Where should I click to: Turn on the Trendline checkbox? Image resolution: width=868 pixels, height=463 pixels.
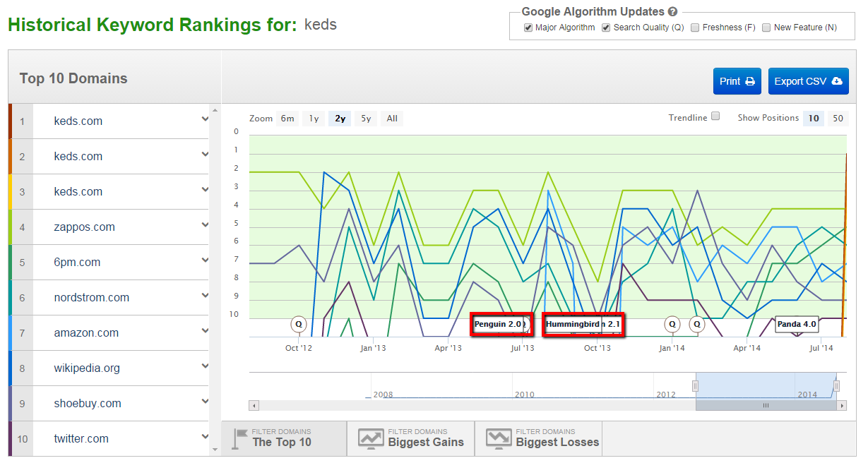[715, 116]
